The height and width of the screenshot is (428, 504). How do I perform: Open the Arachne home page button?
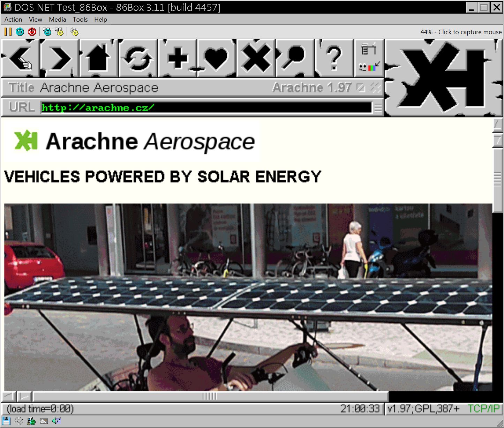point(99,58)
